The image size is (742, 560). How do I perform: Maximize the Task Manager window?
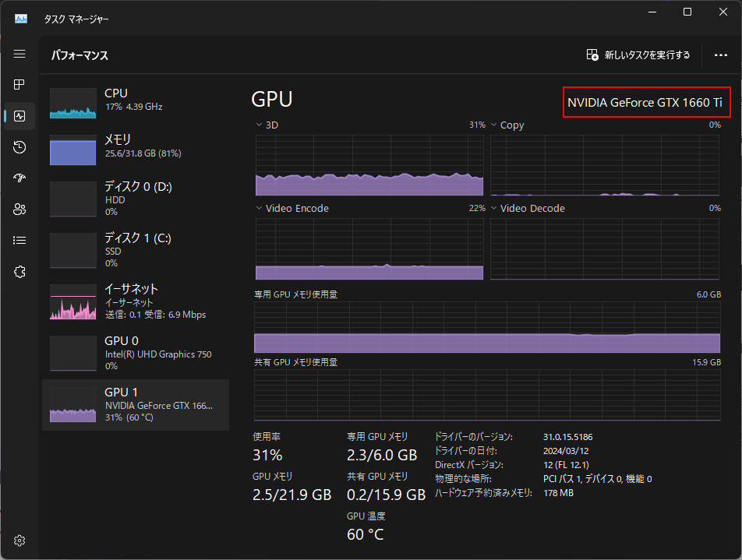coord(687,12)
